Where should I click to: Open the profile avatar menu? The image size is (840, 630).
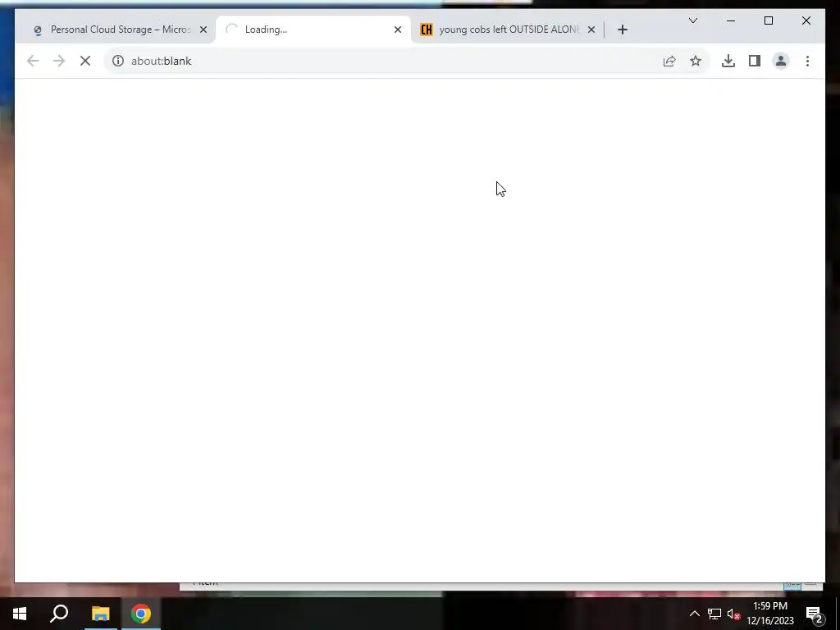(x=781, y=61)
